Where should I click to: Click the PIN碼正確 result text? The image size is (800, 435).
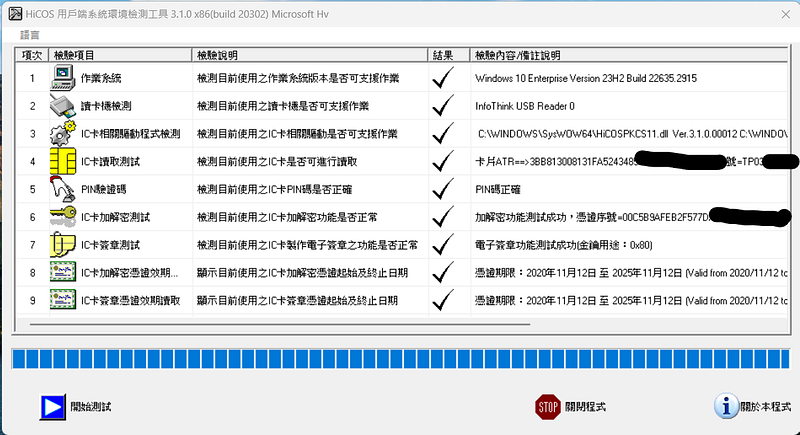(x=497, y=189)
